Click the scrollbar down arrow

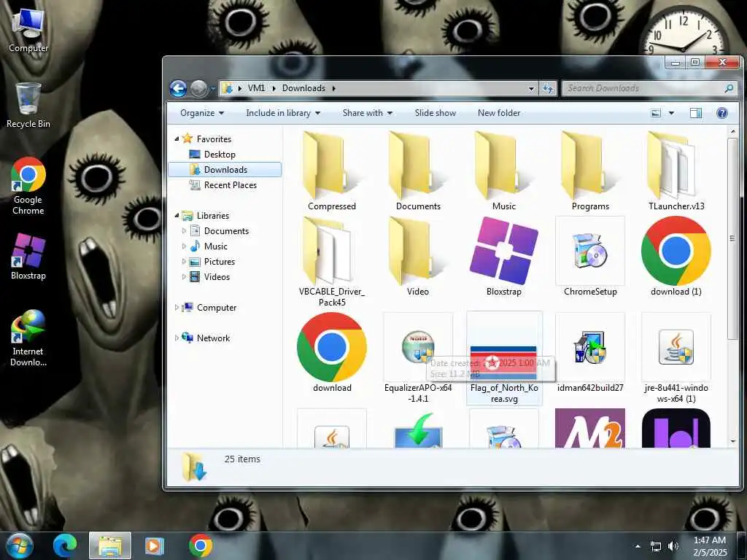732,441
